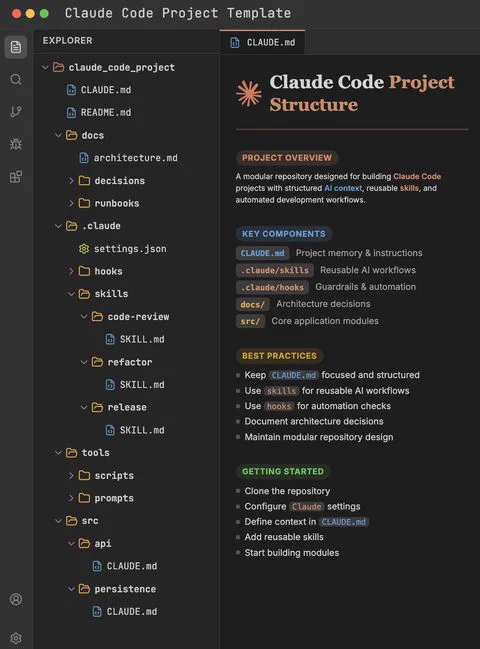Expand the scripts folder under tools
This screenshot has height=649, width=480.
(x=71, y=475)
